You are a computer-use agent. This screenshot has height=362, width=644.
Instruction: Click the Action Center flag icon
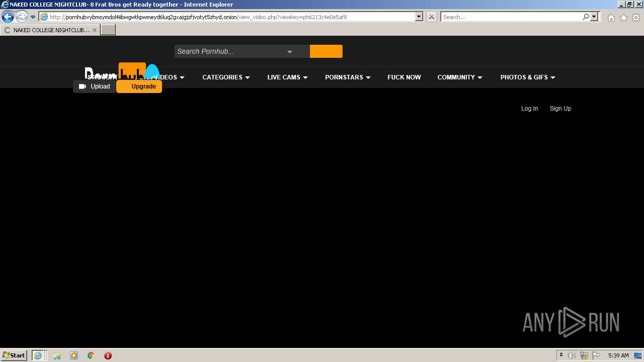(x=596, y=355)
